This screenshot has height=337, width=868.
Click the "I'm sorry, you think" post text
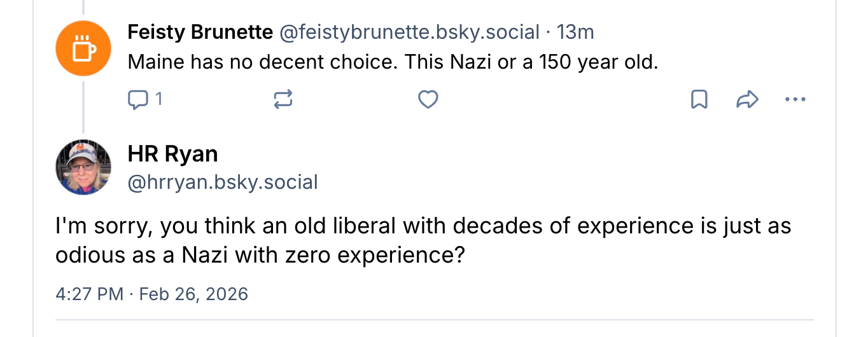point(423,226)
